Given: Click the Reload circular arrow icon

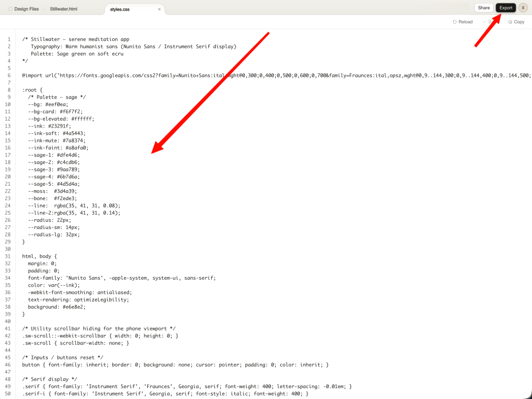Looking at the screenshot, I should coord(455,22).
